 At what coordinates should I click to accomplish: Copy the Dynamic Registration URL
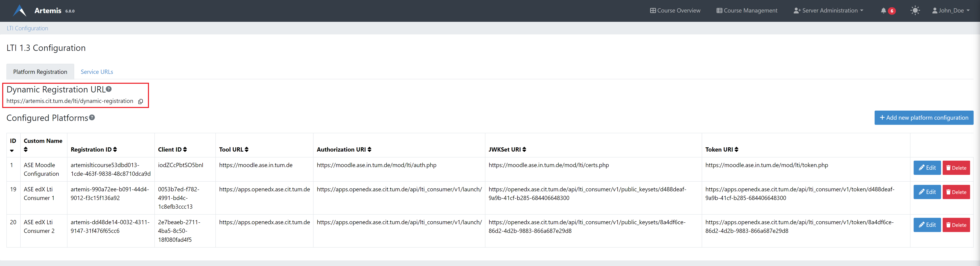141,101
